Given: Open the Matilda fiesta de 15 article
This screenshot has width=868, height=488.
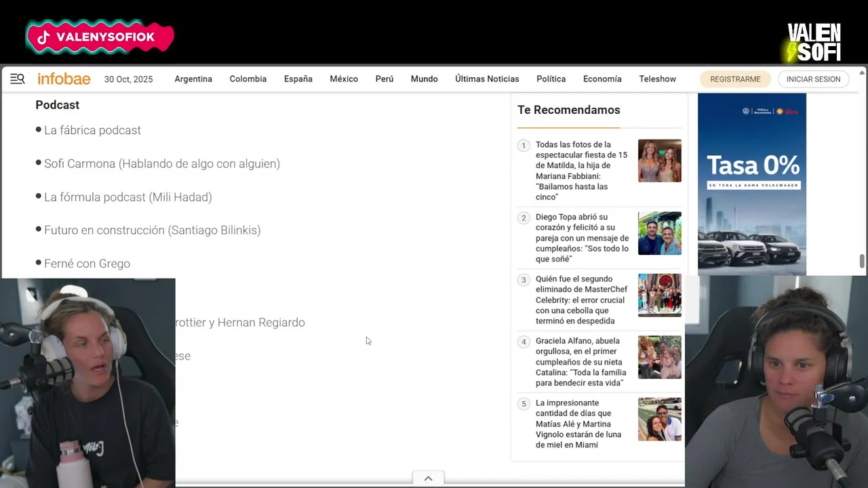Looking at the screenshot, I should point(582,171).
